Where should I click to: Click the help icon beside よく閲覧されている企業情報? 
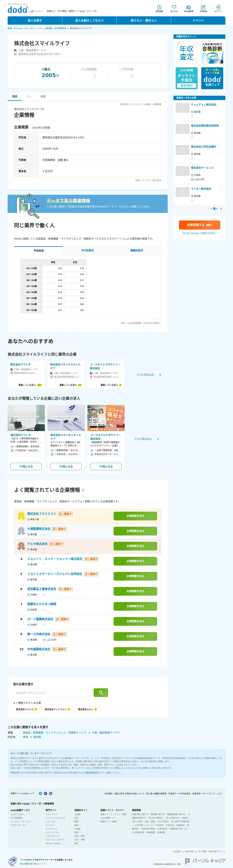(83, 490)
